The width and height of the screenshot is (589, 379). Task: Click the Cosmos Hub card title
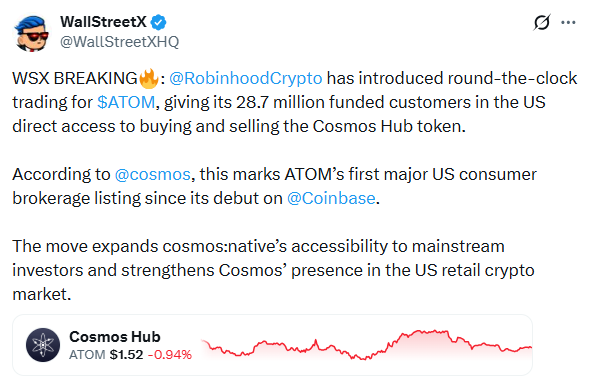[115, 337]
